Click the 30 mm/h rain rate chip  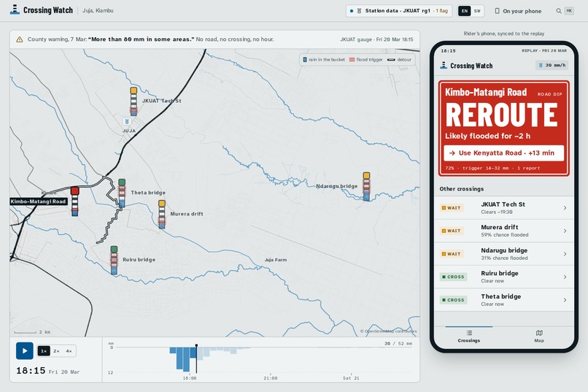tap(552, 65)
